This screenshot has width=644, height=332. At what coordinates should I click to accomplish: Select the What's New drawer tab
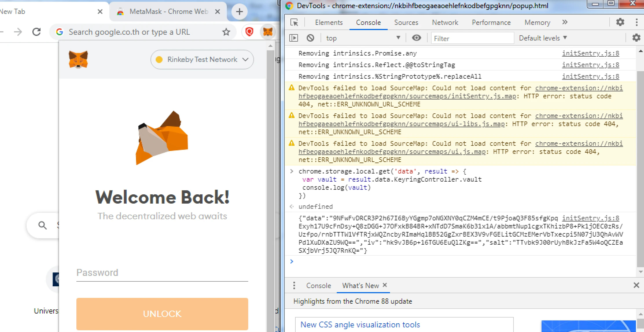[x=360, y=285]
